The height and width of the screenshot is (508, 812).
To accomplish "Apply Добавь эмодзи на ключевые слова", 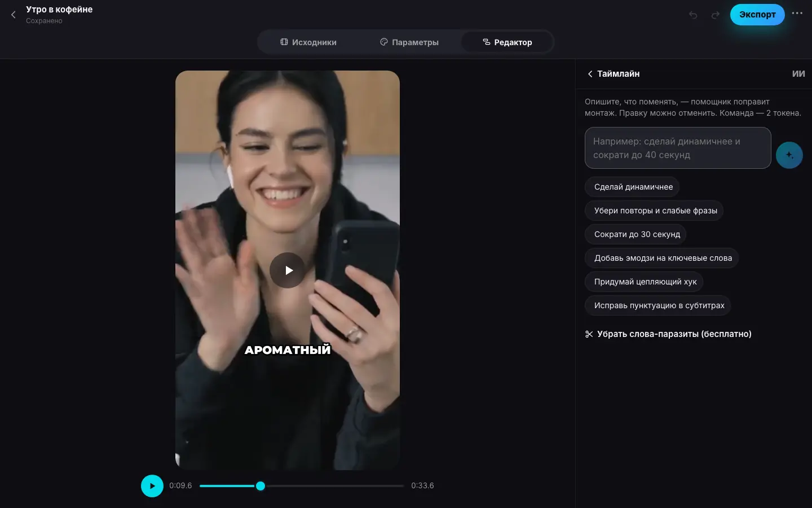I will [662, 258].
